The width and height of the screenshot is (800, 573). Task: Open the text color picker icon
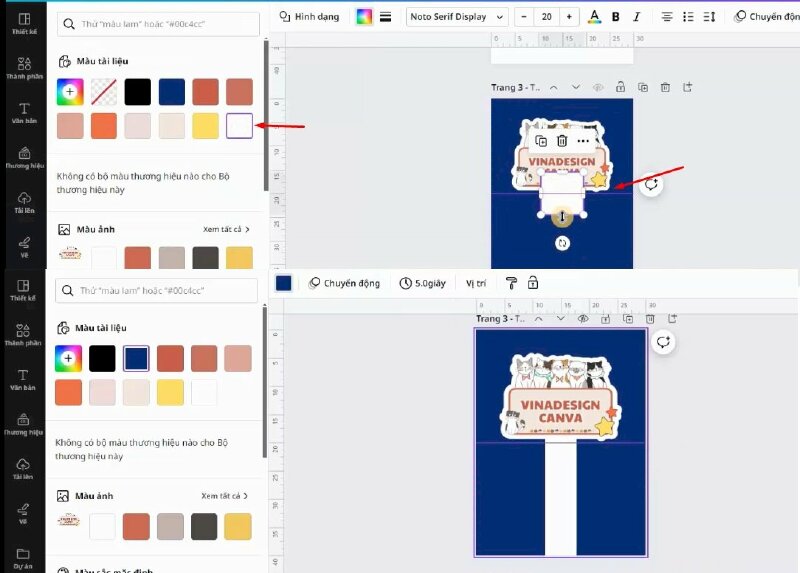(x=595, y=16)
